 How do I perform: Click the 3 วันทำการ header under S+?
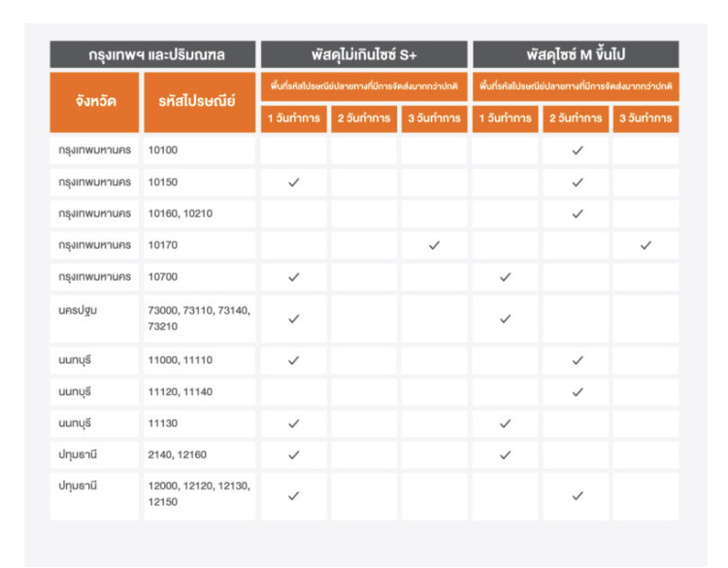point(434,119)
